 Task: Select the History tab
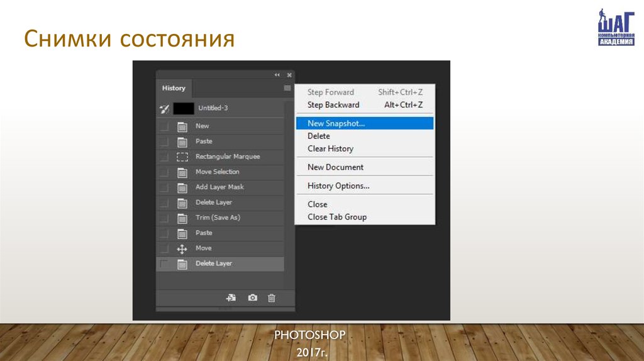tap(174, 89)
